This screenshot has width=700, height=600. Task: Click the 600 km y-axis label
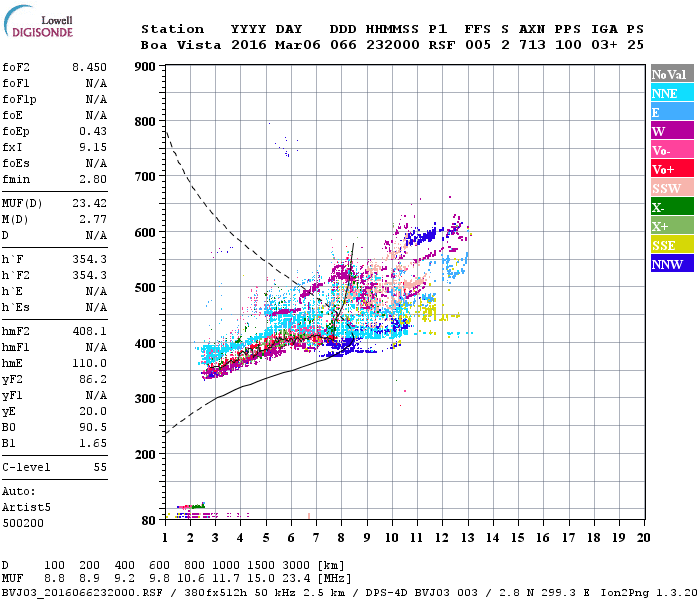click(x=145, y=233)
